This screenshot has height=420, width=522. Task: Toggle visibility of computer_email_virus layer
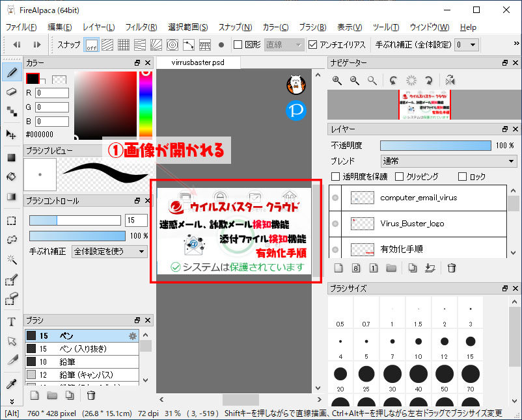(x=335, y=198)
